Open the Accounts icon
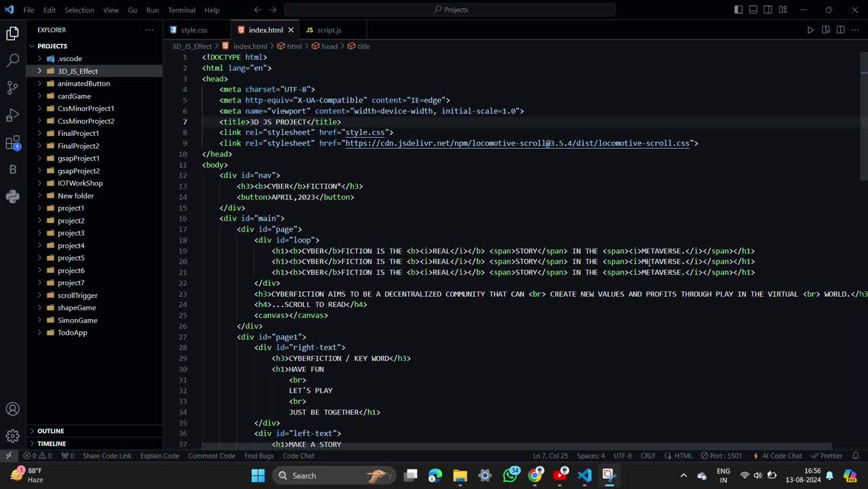868x489 pixels. [12, 409]
